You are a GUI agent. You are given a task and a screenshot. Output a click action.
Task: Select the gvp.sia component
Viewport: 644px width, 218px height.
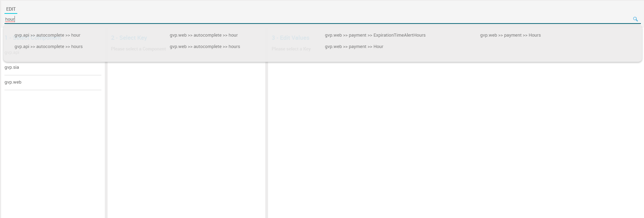(x=12, y=67)
